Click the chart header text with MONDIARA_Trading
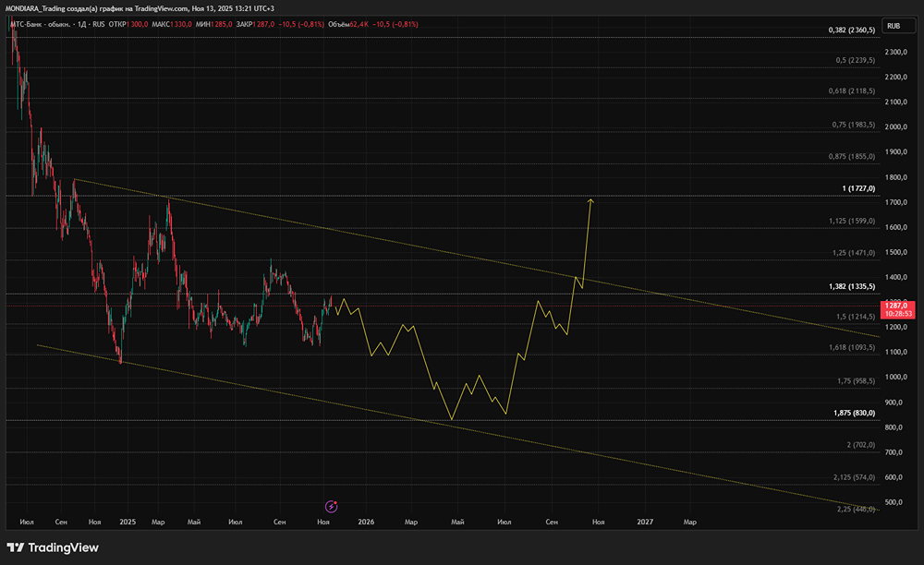924x565 pixels. pos(140,8)
